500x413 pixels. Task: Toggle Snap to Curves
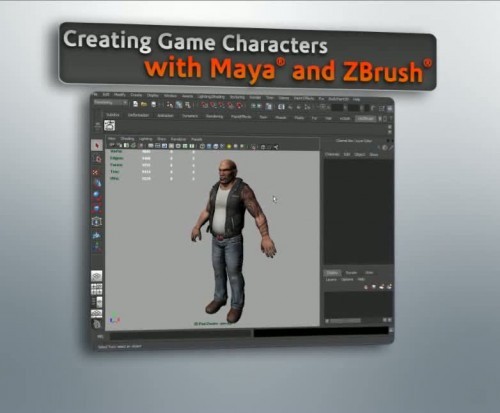(213, 106)
